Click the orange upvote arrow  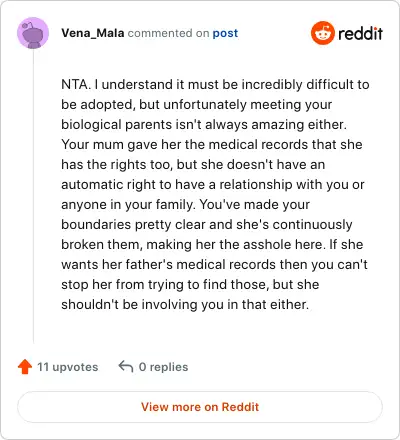[x=25, y=367]
